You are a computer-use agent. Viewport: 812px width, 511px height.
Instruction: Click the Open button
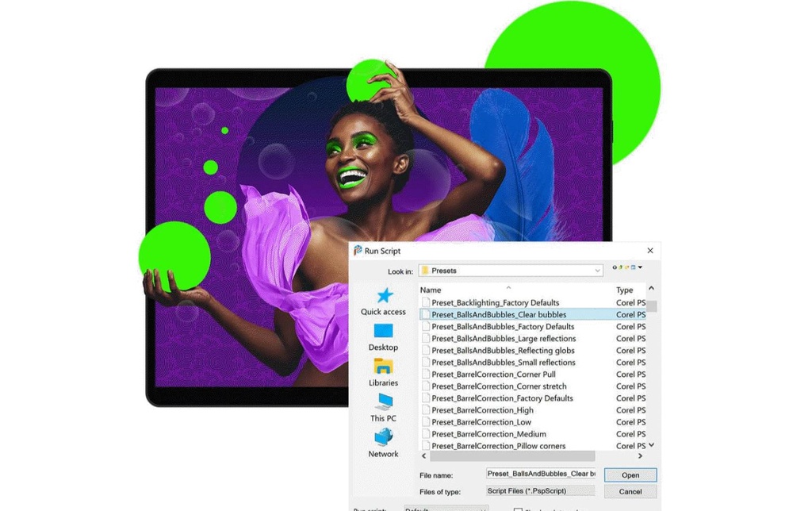coord(630,474)
